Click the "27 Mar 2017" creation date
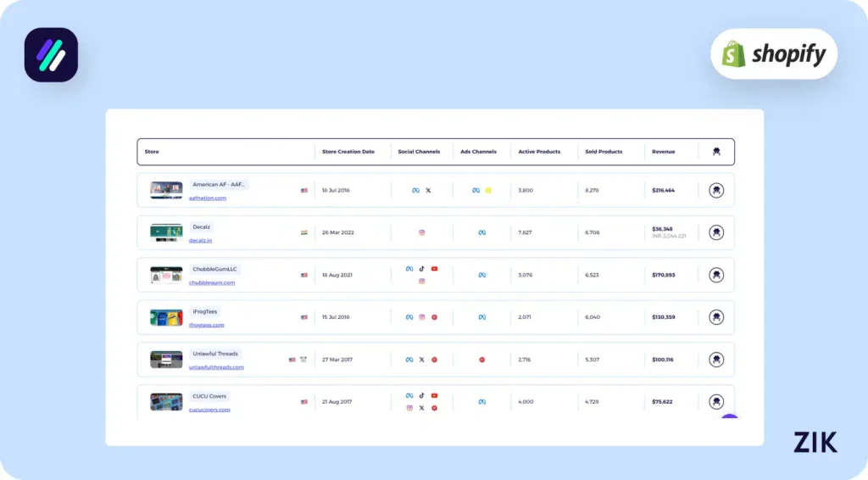The width and height of the screenshot is (868, 480). 337,360
